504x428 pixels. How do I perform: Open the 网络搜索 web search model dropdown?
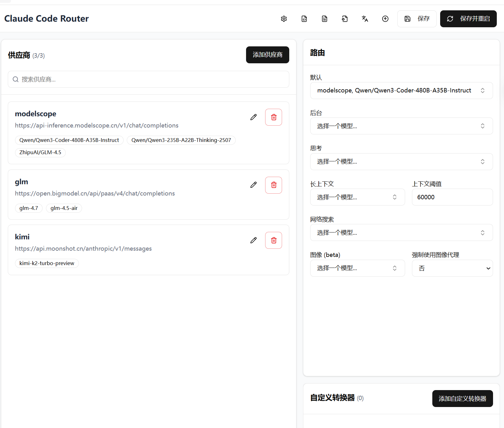point(402,232)
